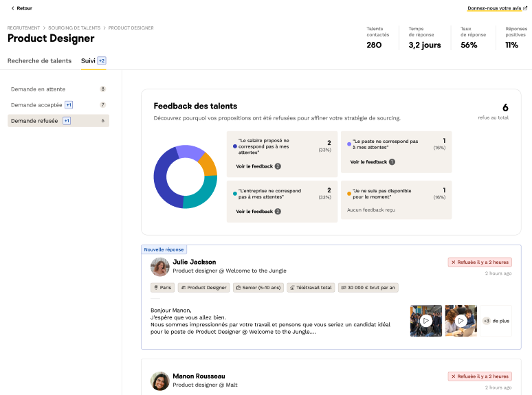Select Demande acceptée in sidebar
This screenshot has height=395, width=532.
click(36, 105)
